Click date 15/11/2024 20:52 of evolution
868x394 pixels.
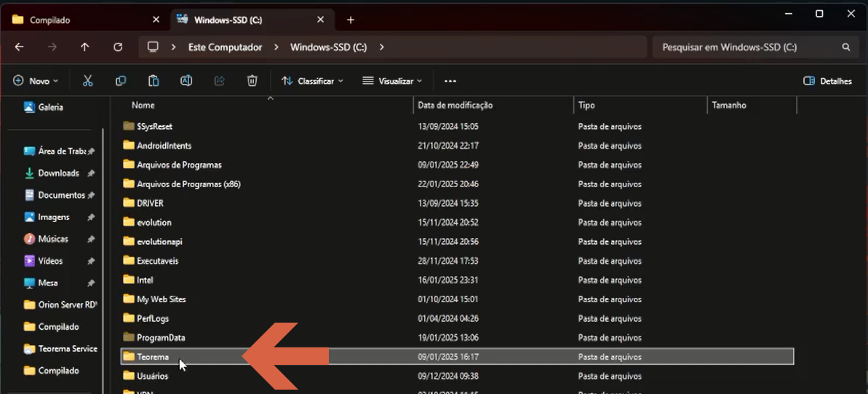tap(448, 223)
